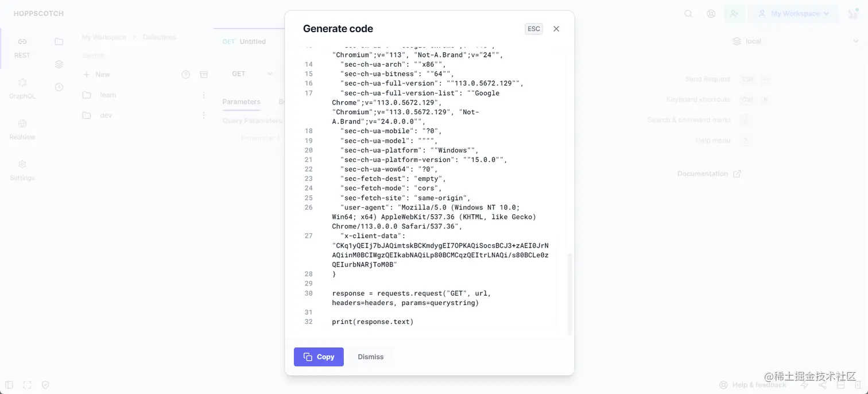The image size is (868, 394).
Task: Open the GraphQL section in sidebar
Action: click(x=22, y=88)
